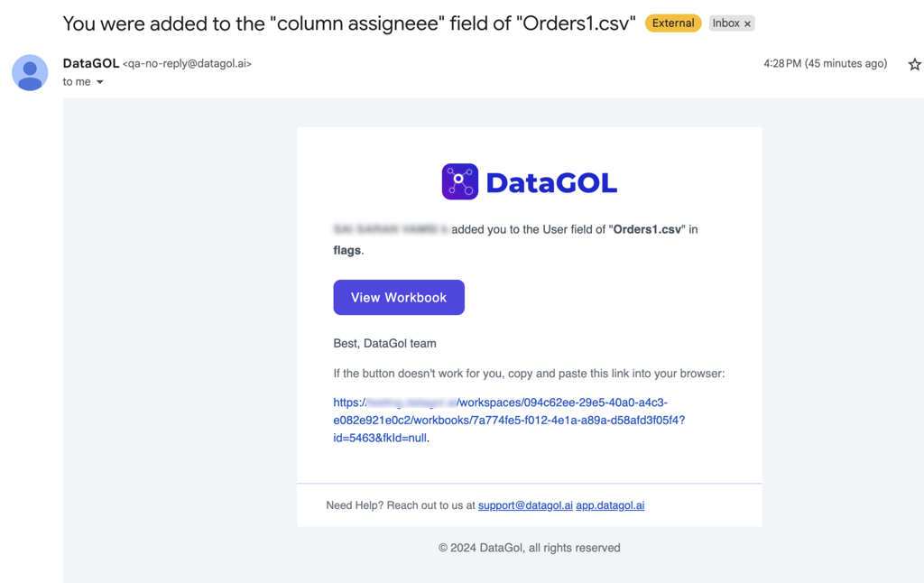This screenshot has height=583, width=924.
Task: Click the bold Orders1.csv text in message
Action: pyautogui.click(x=649, y=229)
